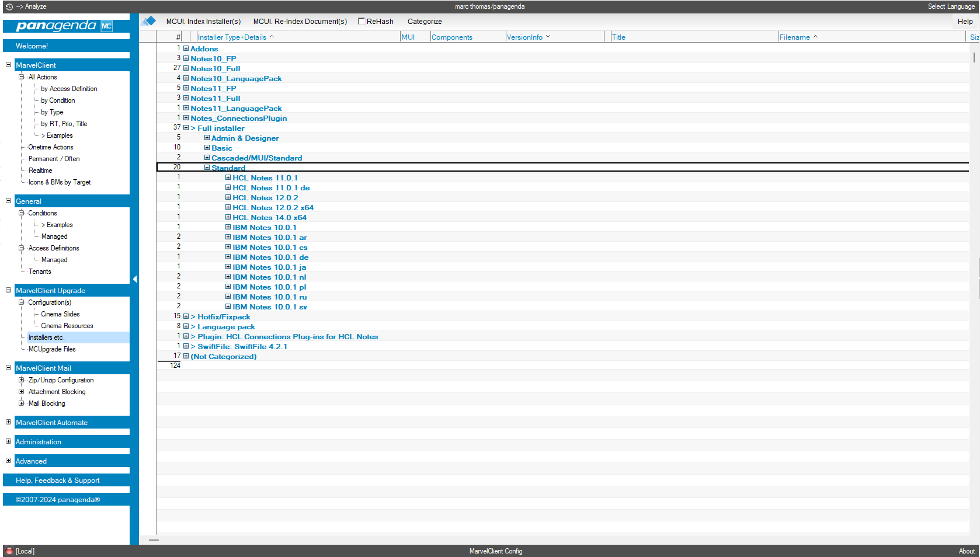Image resolution: width=980 pixels, height=557 pixels.
Task: Collapse the All Actions tree node
Action: 21,77
